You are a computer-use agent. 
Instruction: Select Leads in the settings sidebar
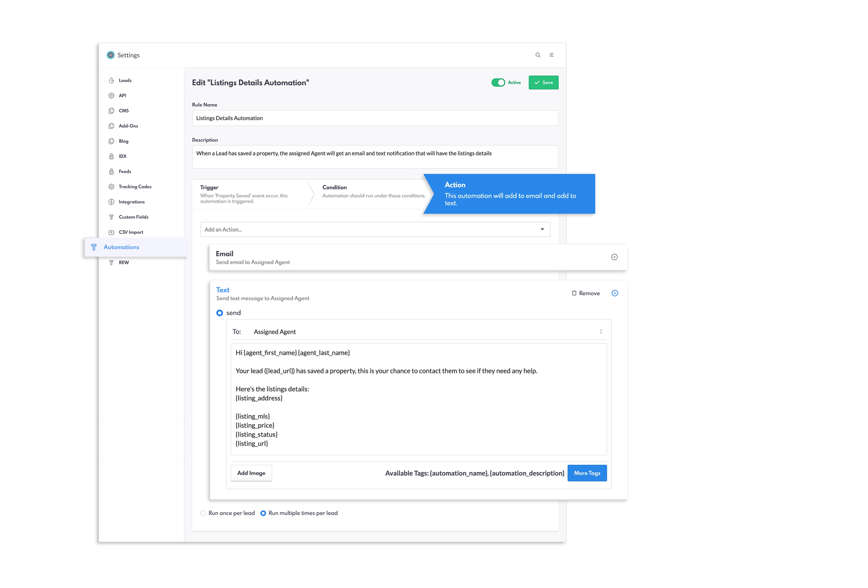point(125,80)
